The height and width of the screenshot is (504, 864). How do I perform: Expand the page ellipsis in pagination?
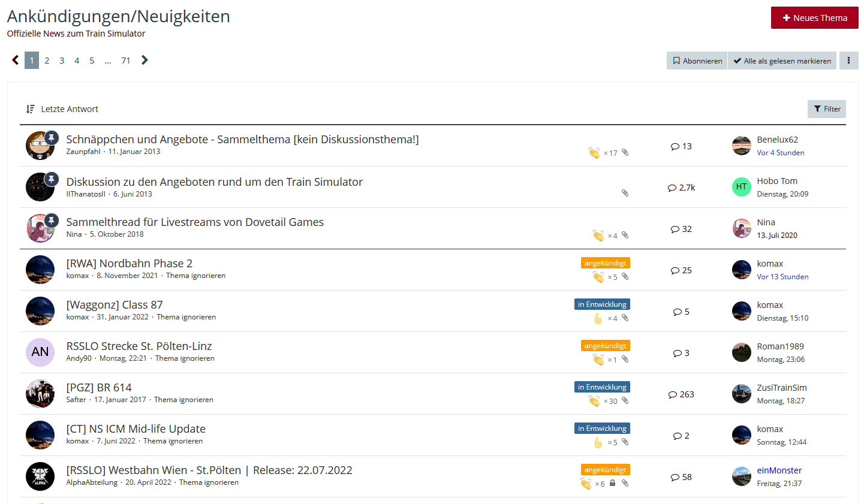[x=107, y=61]
